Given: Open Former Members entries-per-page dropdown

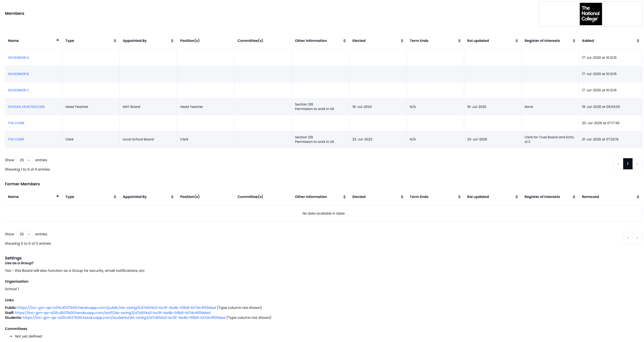Looking at the screenshot, I should pyautogui.click(x=25, y=234).
